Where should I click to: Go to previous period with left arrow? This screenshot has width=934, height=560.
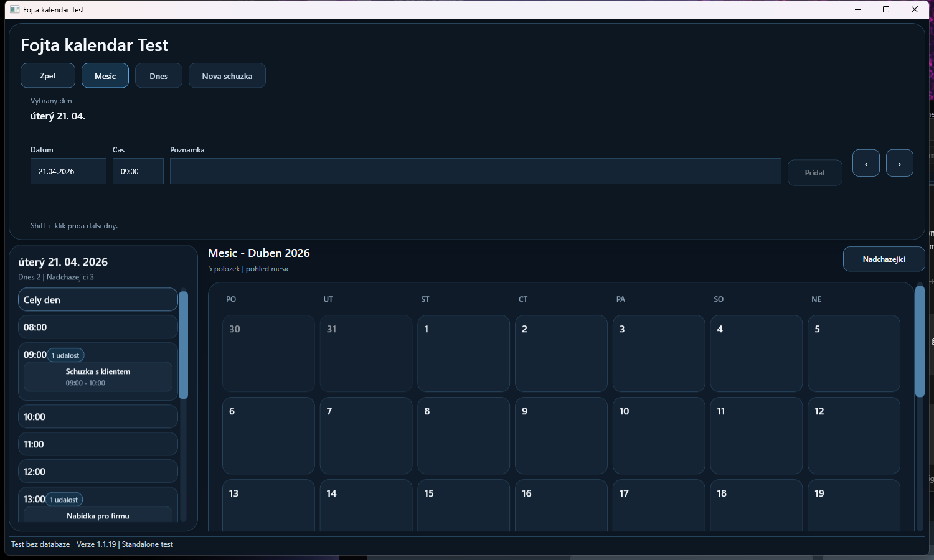tap(866, 163)
